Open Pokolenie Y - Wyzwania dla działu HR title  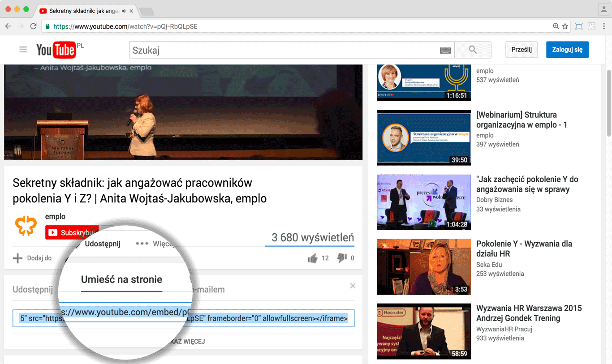coord(524,249)
